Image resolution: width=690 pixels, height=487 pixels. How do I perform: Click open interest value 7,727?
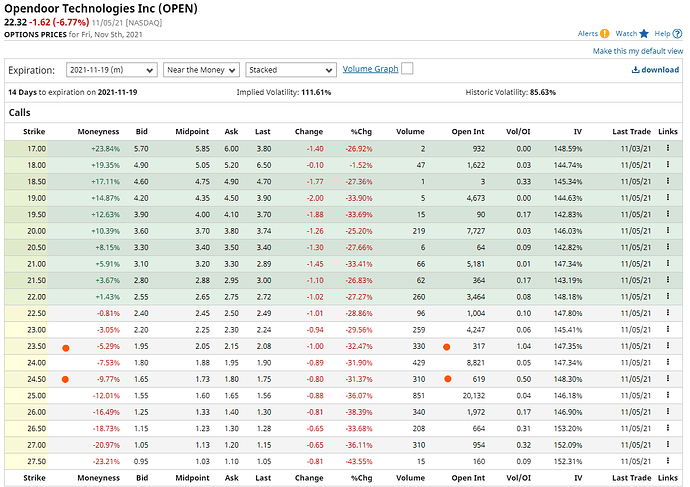[476, 231]
